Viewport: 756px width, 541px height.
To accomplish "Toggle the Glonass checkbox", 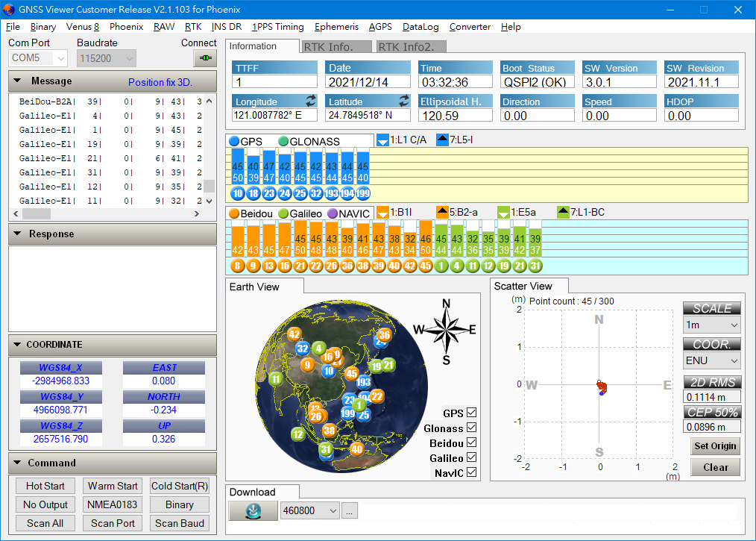I will [471, 428].
